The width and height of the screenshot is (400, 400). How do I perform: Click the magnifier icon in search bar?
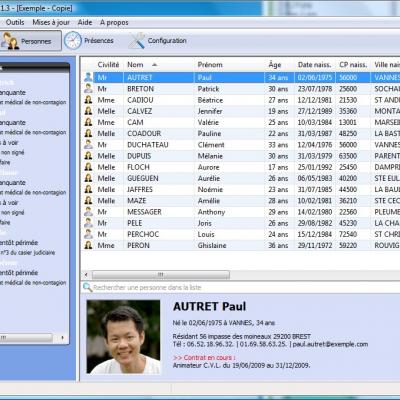tap(87, 287)
